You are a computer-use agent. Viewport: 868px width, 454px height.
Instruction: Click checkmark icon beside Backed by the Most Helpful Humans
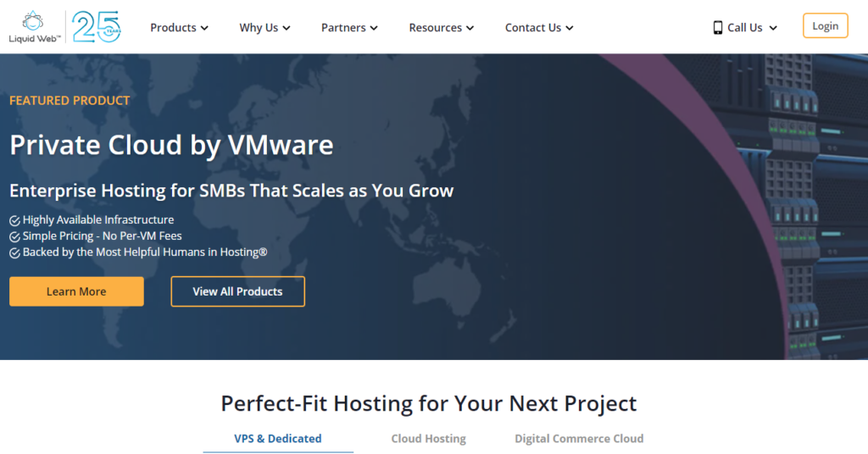[15, 252]
